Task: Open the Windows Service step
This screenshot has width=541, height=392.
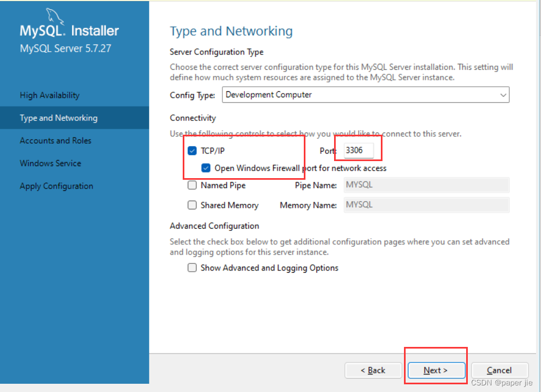Action: click(x=51, y=163)
